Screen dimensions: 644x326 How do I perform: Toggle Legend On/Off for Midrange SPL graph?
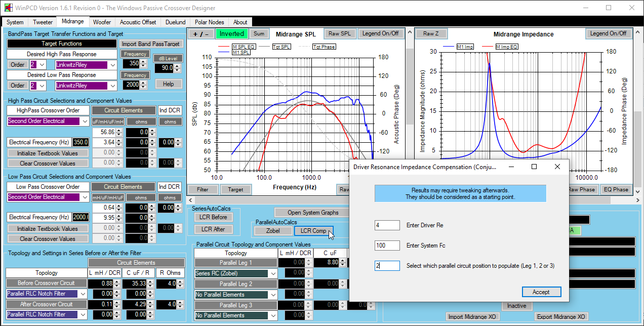[x=380, y=34]
